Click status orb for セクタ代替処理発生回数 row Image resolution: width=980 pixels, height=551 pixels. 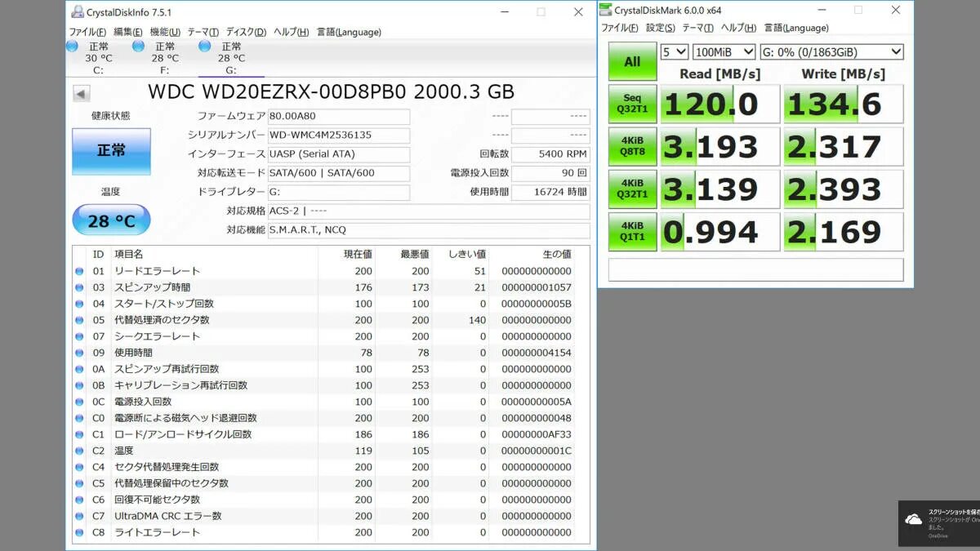coord(80,467)
